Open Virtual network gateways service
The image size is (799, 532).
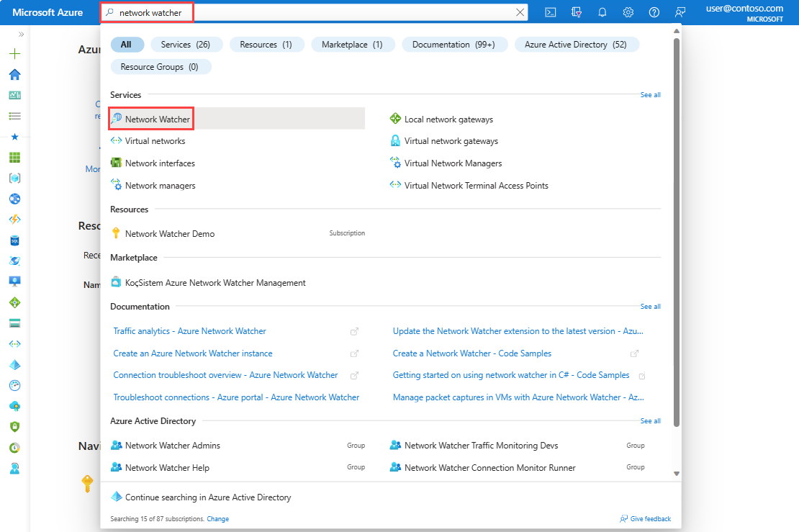point(451,141)
